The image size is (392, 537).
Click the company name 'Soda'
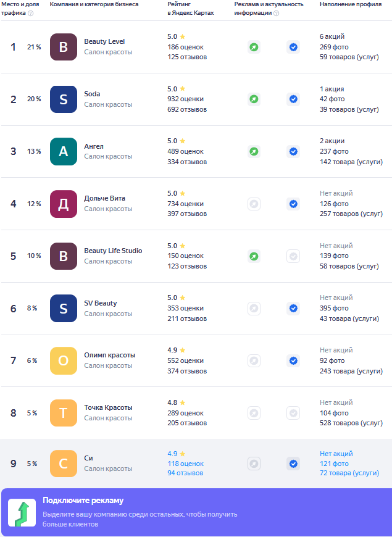[x=92, y=94]
